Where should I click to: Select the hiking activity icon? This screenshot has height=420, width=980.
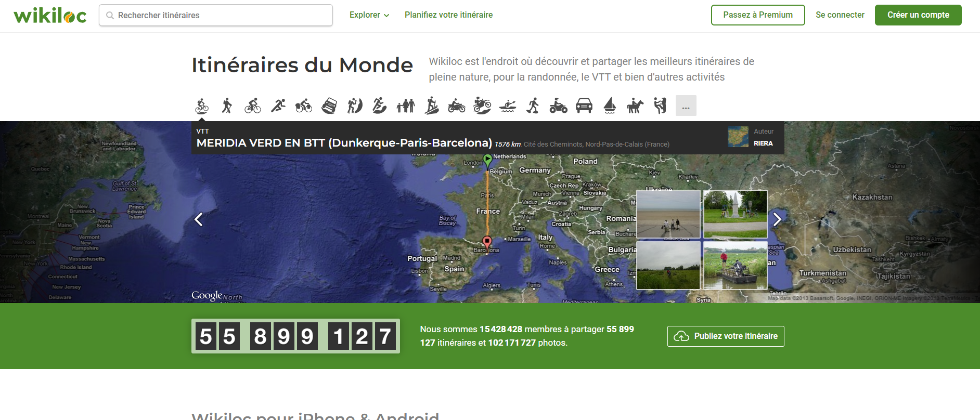pyautogui.click(x=227, y=106)
